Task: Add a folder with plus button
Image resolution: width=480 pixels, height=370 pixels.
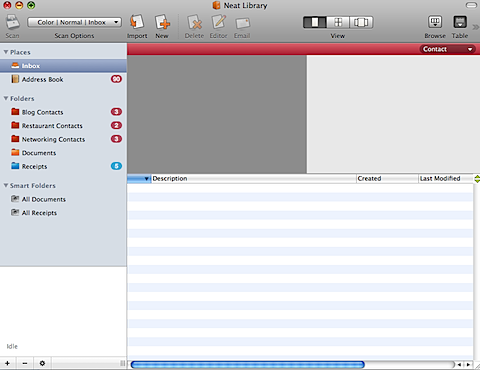Action: [7, 363]
